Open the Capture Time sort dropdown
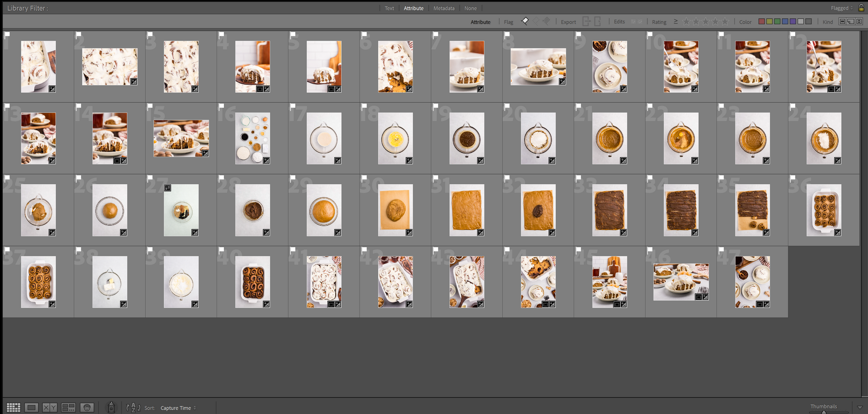 click(178, 408)
